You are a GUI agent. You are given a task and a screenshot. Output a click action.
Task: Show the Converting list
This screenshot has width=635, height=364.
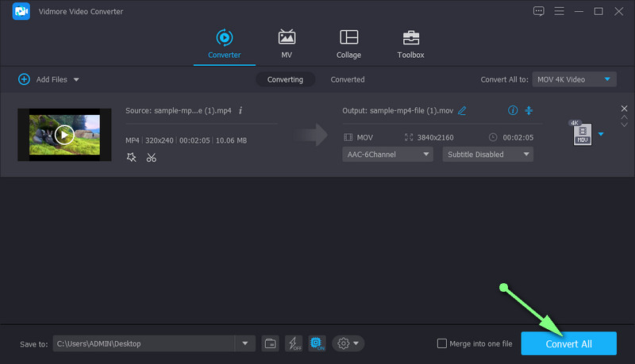(x=285, y=79)
